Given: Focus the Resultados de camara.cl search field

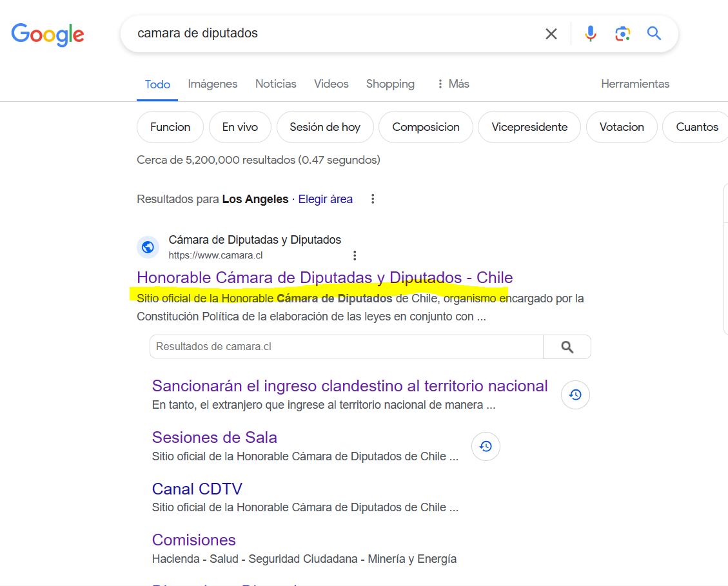Looking at the screenshot, I should pyautogui.click(x=346, y=347).
